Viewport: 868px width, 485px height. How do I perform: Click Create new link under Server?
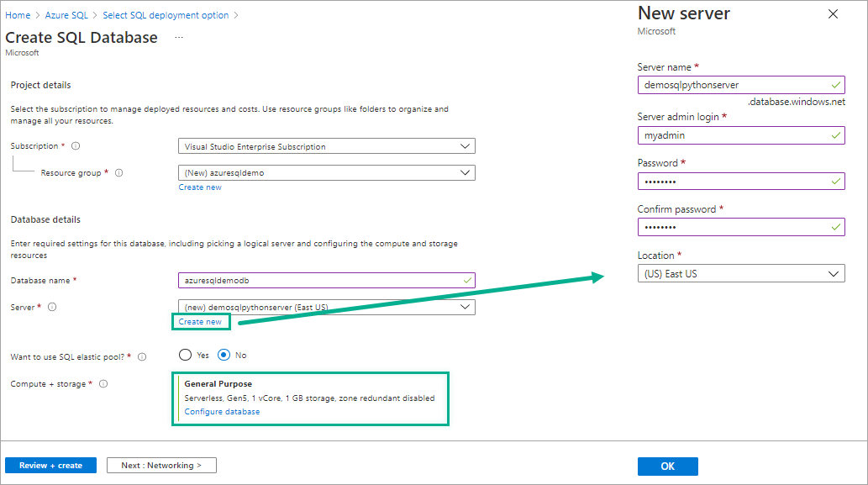(200, 322)
